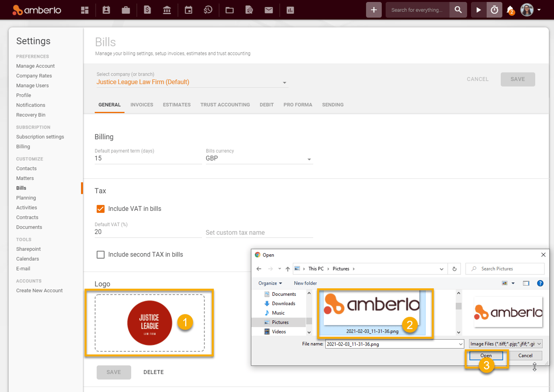Enable 'Include VAT in bills'
Screen dimensions: 554x392
click(x=100, y=208)
